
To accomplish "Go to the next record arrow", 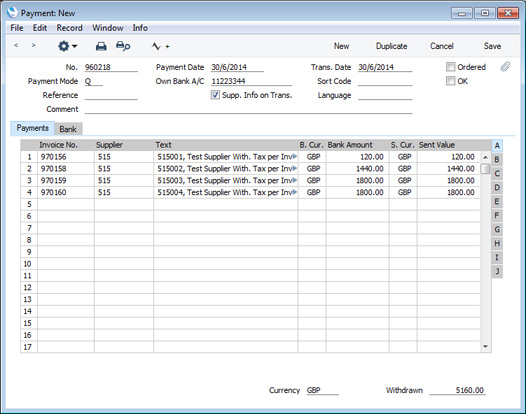I will click(x=33, y=45).
